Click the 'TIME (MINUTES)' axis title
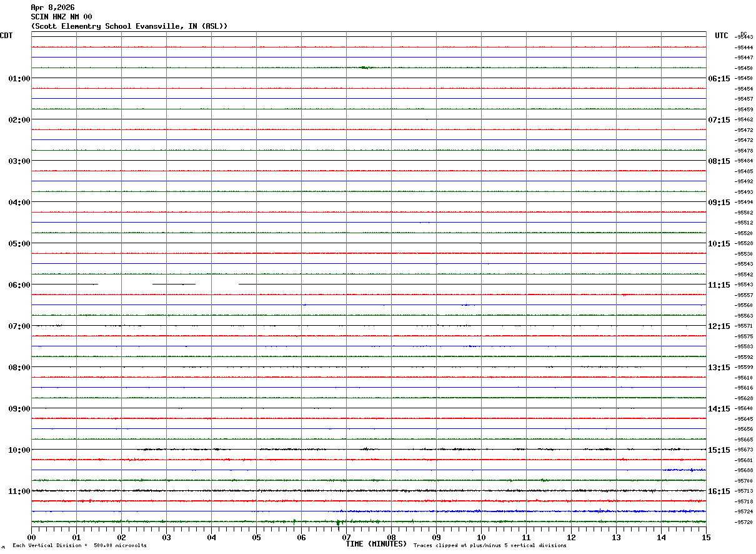Viewport: 756px width, 554px height. (x=376, y=544)
